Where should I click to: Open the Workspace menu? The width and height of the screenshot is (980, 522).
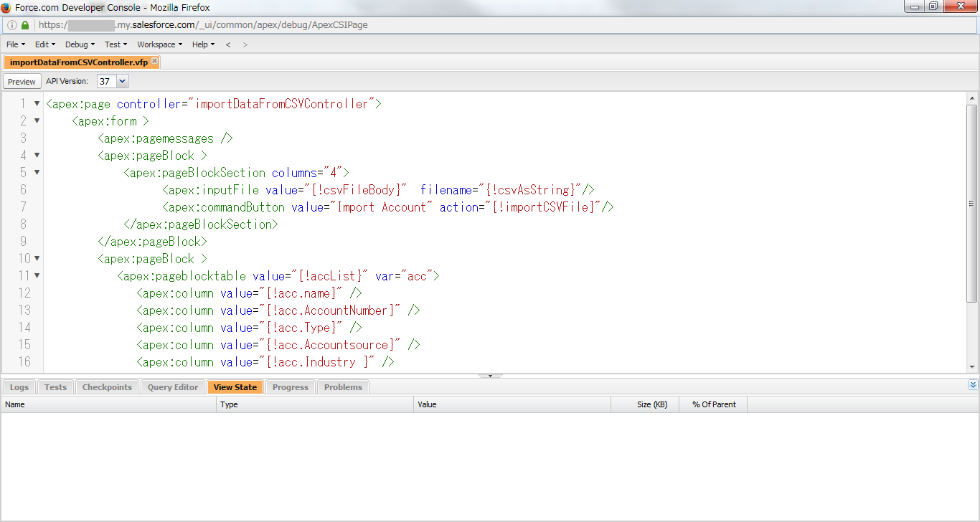point(159,44)
